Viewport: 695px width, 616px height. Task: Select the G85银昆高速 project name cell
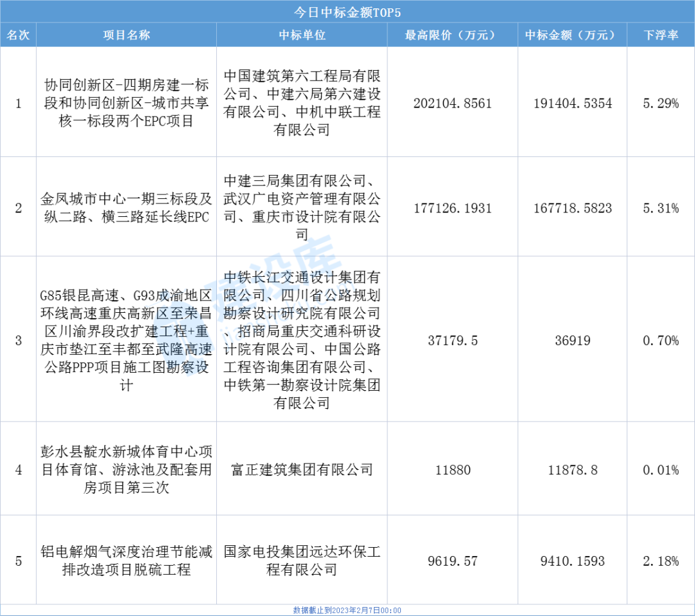click(x=126, y=340)
